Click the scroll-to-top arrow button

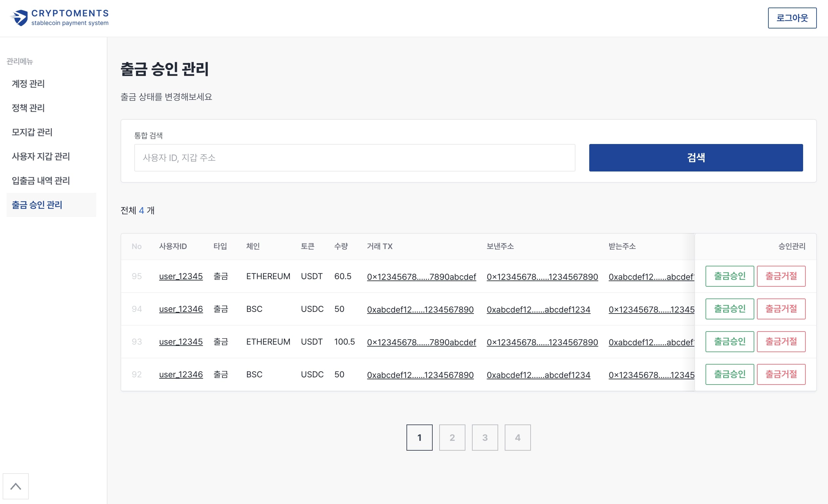[15, 486]
